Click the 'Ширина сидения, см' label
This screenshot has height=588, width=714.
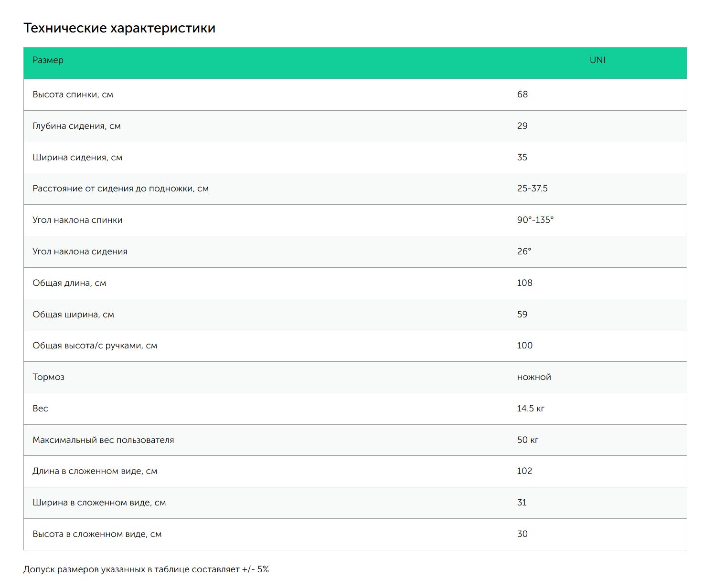[x=77, y=157]
